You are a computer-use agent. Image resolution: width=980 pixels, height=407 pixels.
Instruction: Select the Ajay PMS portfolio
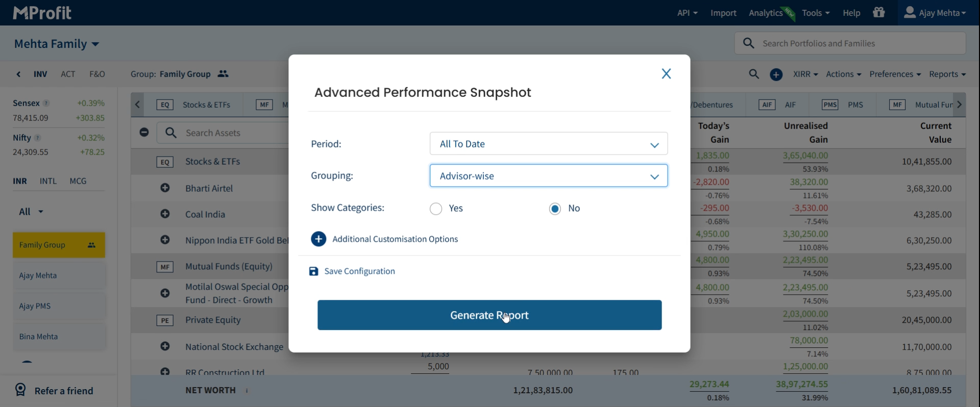coord(59,307)
